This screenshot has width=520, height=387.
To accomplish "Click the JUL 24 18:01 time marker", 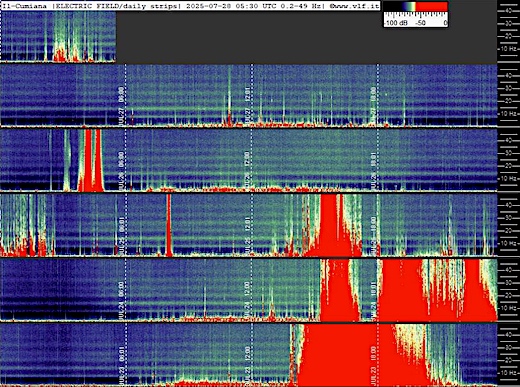I will point(373,300).
